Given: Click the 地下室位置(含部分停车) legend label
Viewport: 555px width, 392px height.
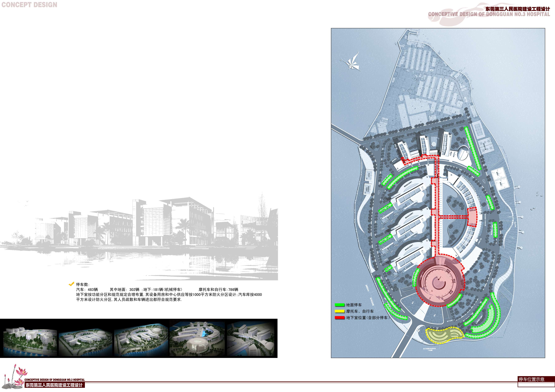Looking at the screenshot, I should click(x=368, y=318).
